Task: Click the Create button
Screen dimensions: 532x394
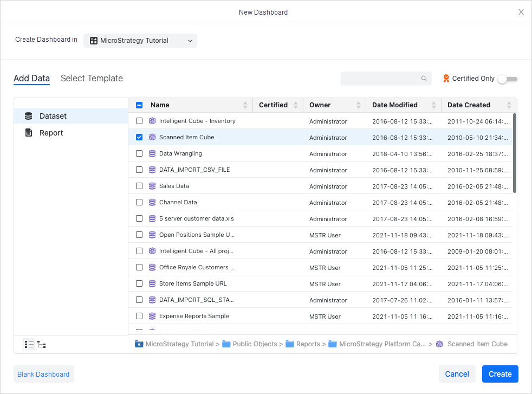Action: (x=499, y=374)
